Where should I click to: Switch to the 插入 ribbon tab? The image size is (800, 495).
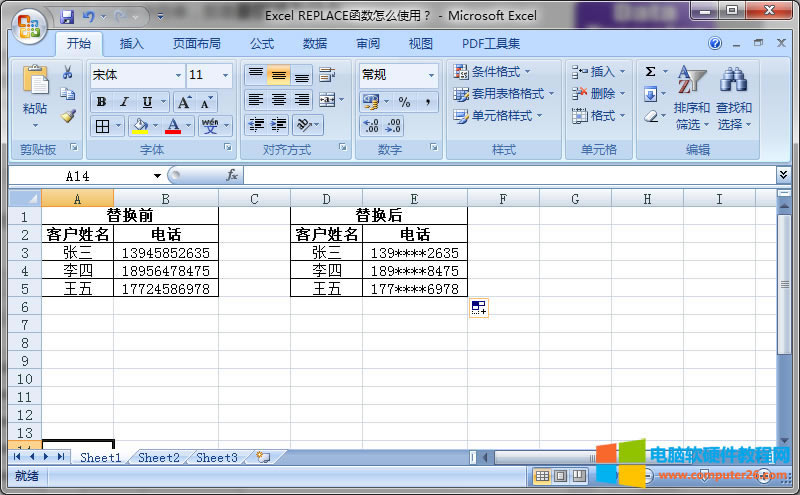(132, 44)
